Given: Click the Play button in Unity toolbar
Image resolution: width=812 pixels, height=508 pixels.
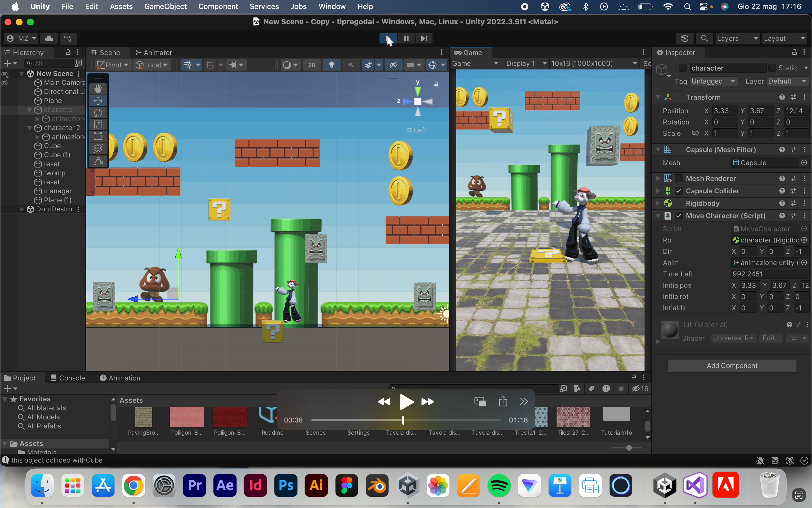Looking at the screenshot, I should (388, 38).
